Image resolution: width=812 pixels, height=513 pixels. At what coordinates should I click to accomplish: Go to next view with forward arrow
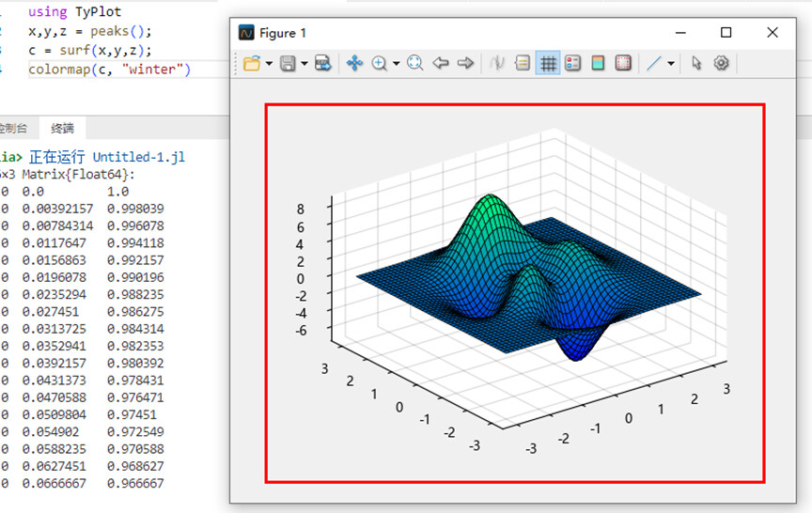point(465,63)
